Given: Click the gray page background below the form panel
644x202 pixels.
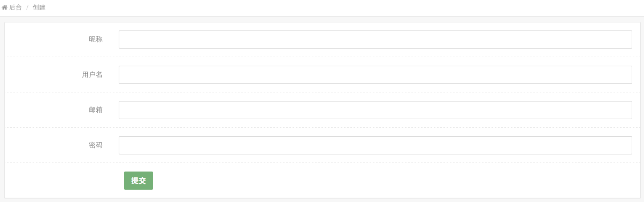Looking at the screenshot, I should pyautogui.click(x=322, y=200).
